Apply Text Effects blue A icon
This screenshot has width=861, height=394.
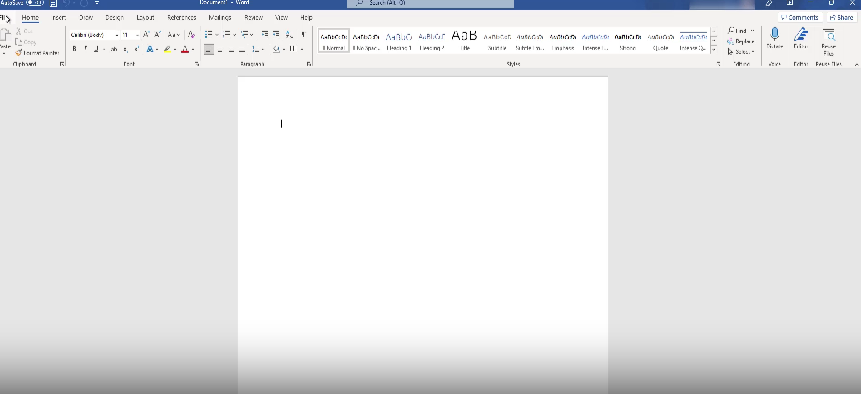[149, 49]
